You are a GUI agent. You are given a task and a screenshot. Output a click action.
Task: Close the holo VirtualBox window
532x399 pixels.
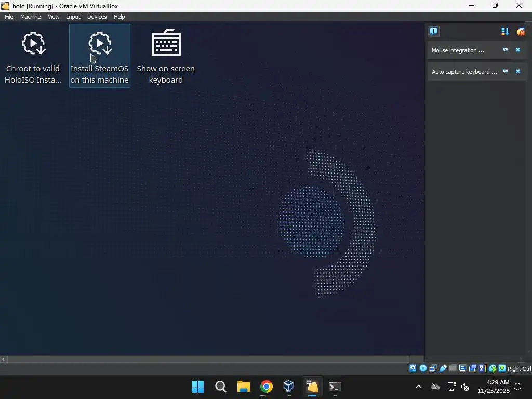pyautogui.click(x=519, y=5)
